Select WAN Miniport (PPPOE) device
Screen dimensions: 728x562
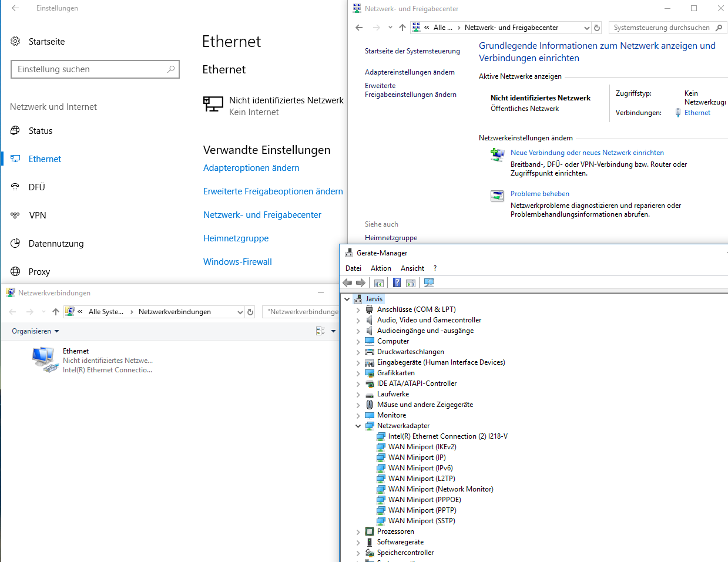pos(424,500)
